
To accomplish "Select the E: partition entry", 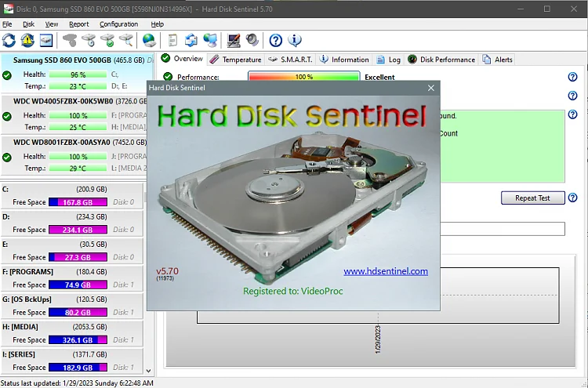I will pyautogui.click(x=71, y=251).
